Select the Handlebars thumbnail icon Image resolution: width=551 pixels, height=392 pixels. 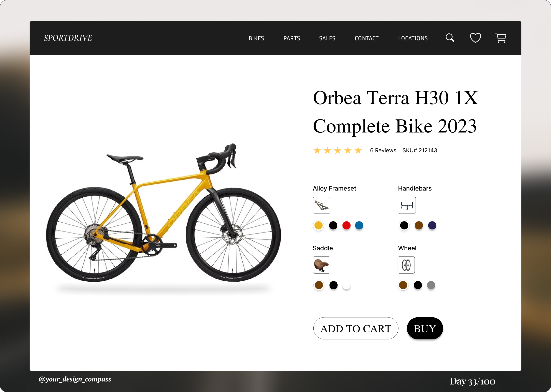(x=407, y=205)
